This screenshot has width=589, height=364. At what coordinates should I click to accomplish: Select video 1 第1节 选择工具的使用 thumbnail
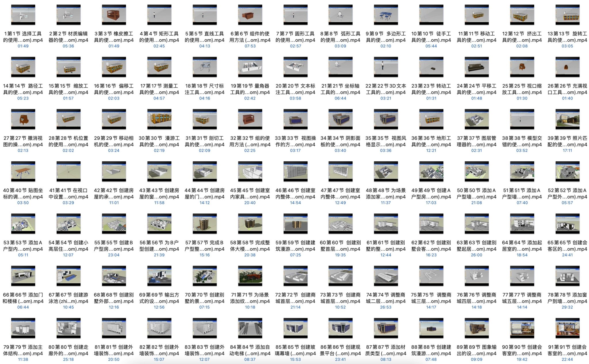tap(23, 15)
